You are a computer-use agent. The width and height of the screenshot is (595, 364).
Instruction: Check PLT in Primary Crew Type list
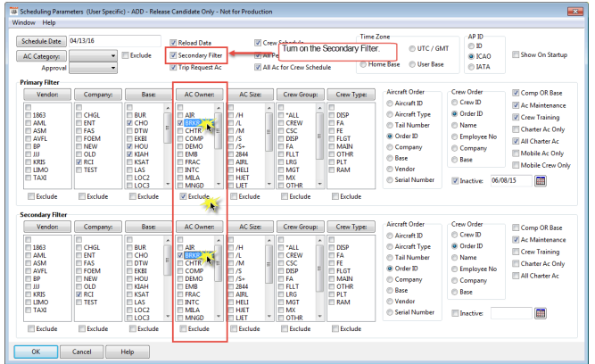pyautogui.click(x=332, y=162)
